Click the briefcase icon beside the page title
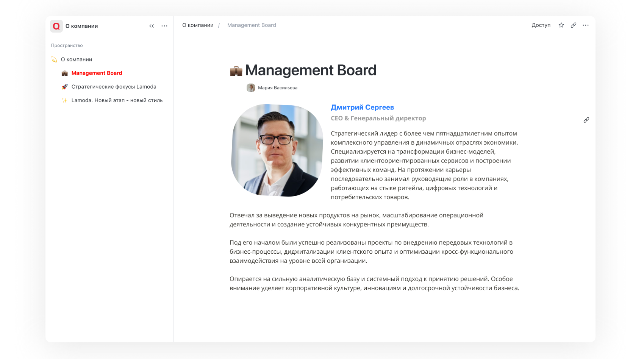644x359 pixels. click(236, 71)
